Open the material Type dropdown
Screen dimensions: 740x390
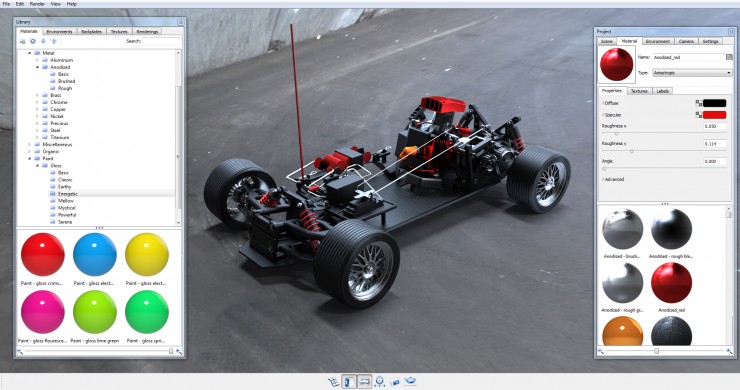692,73
